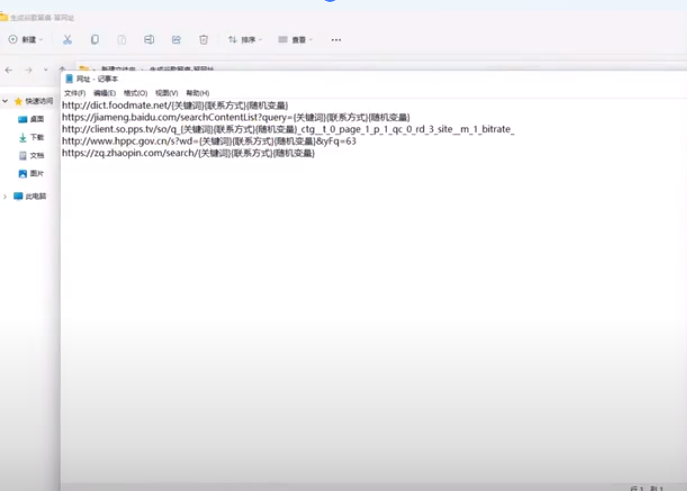Open Notepad 视图(V) menu

pos(166,93)
